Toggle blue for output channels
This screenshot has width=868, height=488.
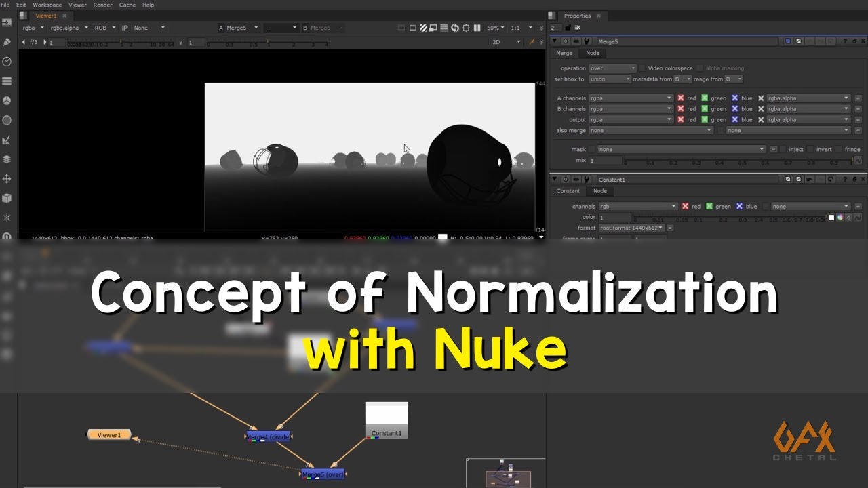[734, 120]
